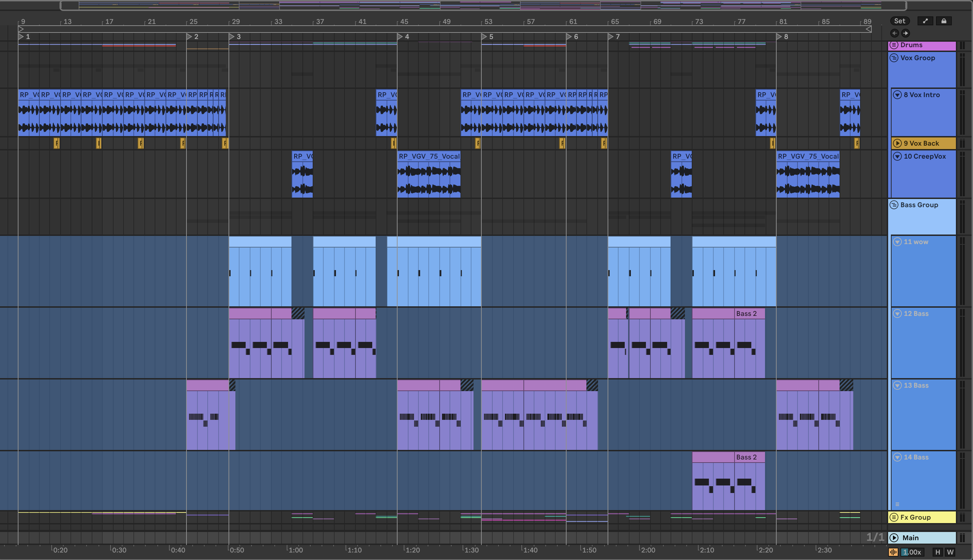Jump to the previous locator arrow
This screenshot has height=560, width=973.
point(894,33)
